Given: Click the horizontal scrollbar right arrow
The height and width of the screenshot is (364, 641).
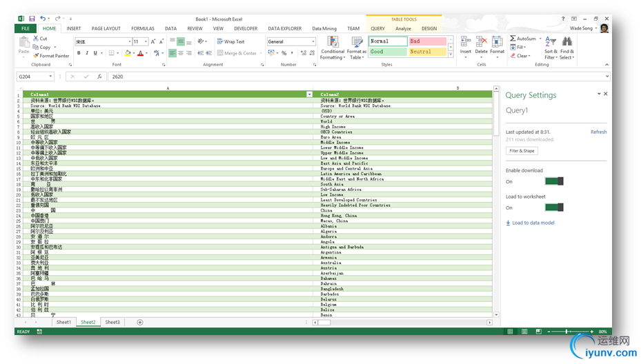Looking at the screenshot, I should point(489,323).
